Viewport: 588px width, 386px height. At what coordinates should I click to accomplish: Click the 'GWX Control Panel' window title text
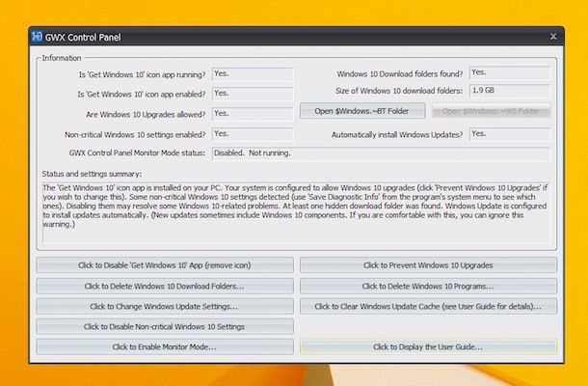83,38
